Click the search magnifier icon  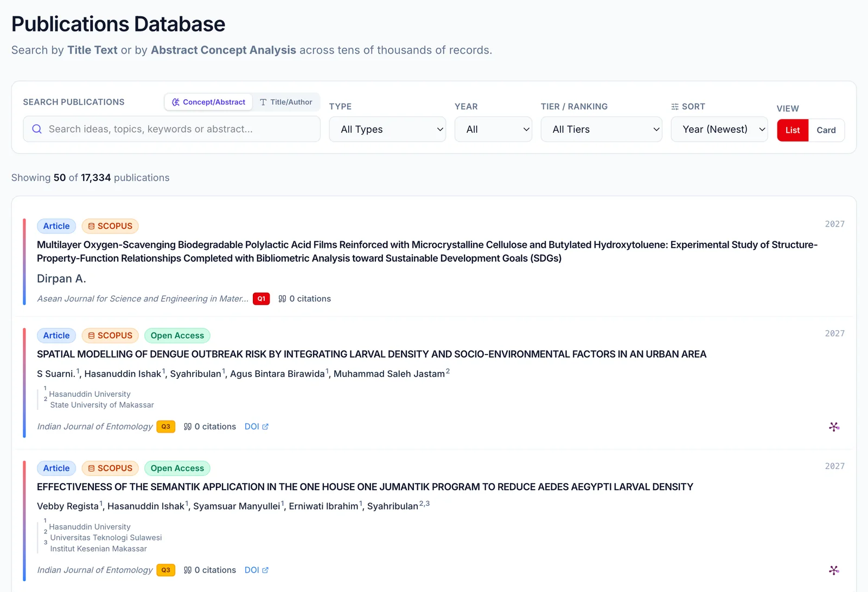click(x=37, y=129)
